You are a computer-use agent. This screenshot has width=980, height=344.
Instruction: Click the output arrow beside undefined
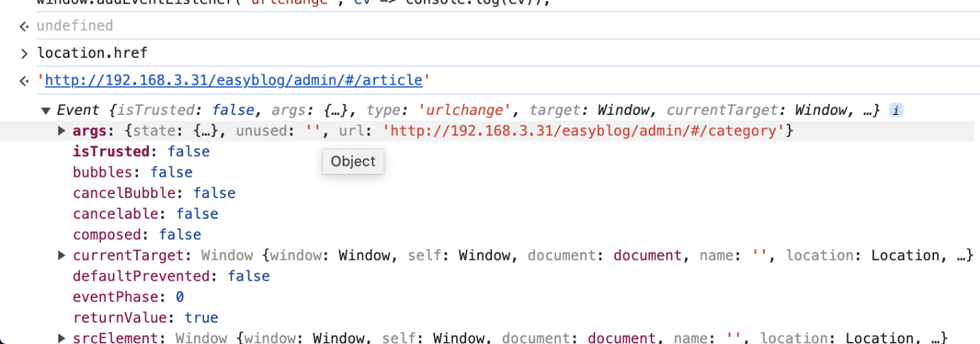[x=24, y=26]
